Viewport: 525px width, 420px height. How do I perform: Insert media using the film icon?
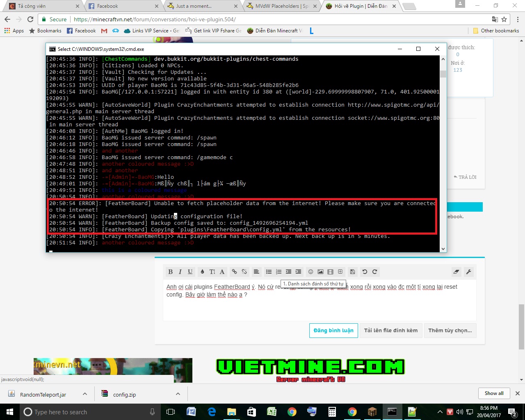pos(331,272)
